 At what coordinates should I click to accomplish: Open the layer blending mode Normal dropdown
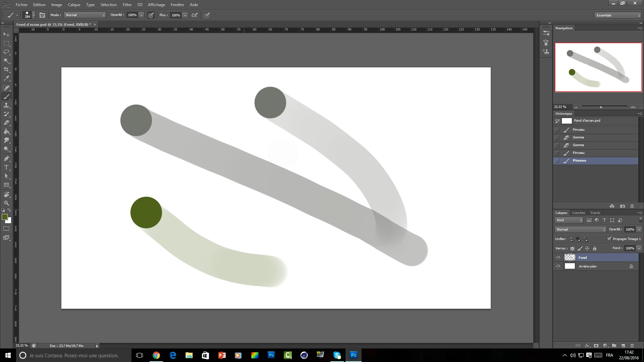click(580, 230)
